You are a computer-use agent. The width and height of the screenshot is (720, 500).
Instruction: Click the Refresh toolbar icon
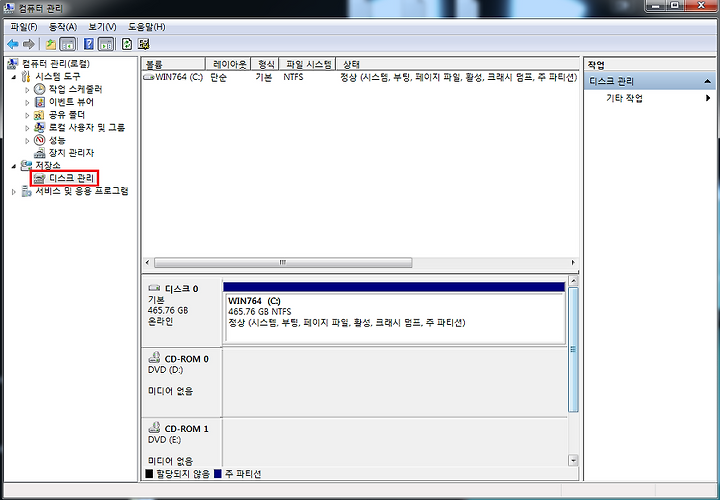click(x=127, y=44)
